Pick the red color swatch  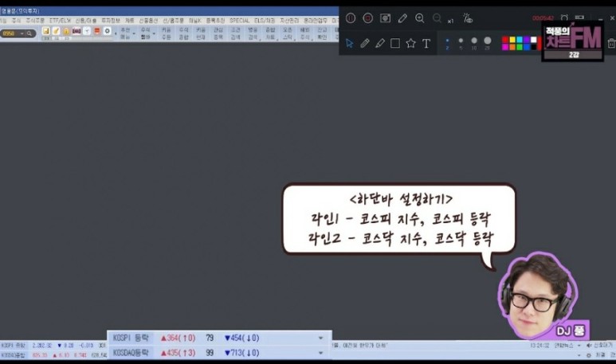pos(505,40)
